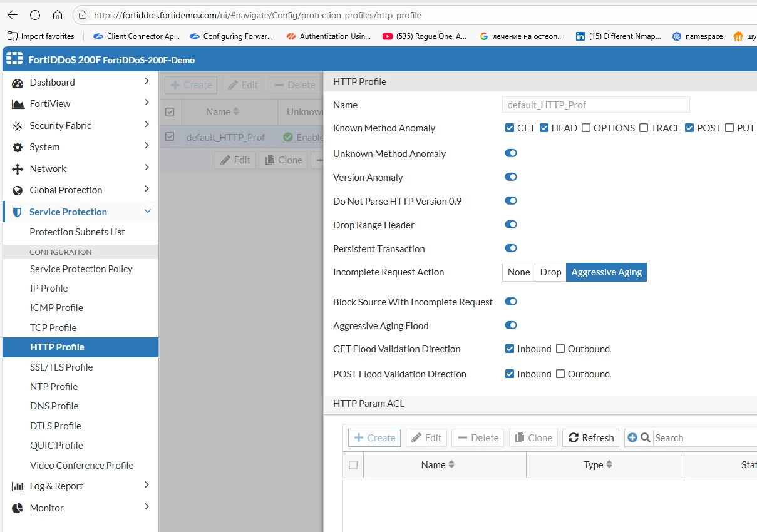Click the Refresh button in HTTP Param ACL

(x=590, y=437)
